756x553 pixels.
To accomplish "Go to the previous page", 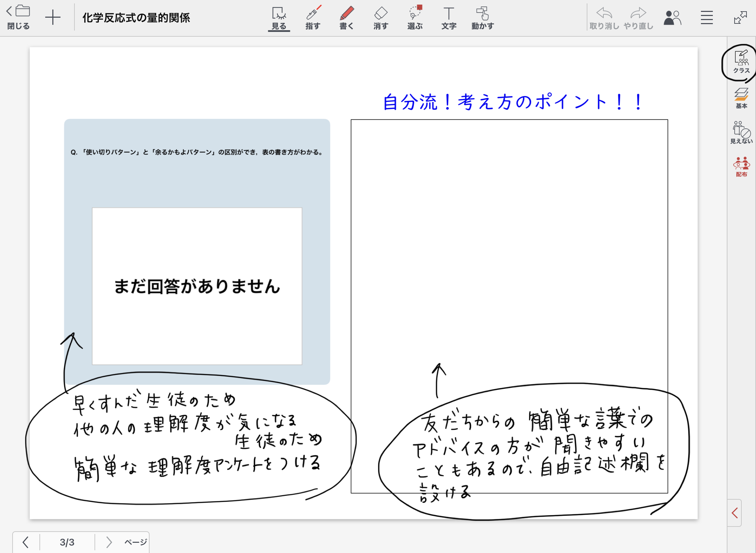I will pos(26,542).
